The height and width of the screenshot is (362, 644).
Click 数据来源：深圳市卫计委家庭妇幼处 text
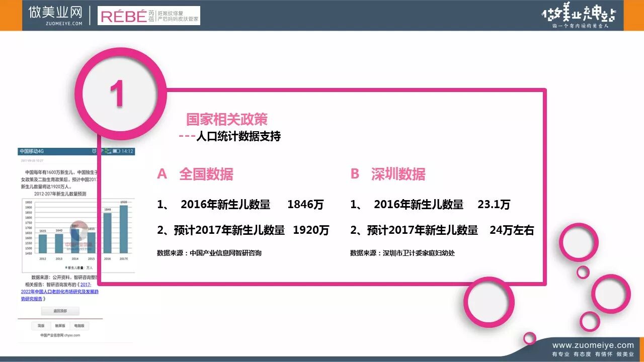[403, 253]
